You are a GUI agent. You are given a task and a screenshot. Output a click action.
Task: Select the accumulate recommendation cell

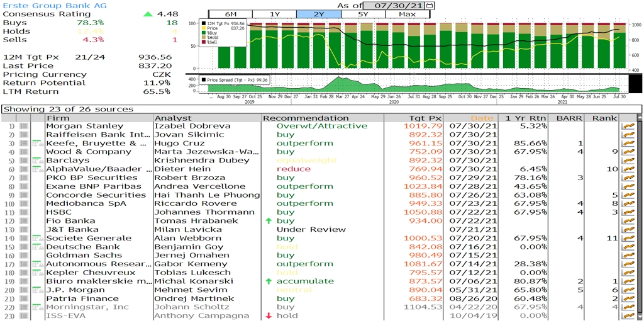(x=305, y=281)
